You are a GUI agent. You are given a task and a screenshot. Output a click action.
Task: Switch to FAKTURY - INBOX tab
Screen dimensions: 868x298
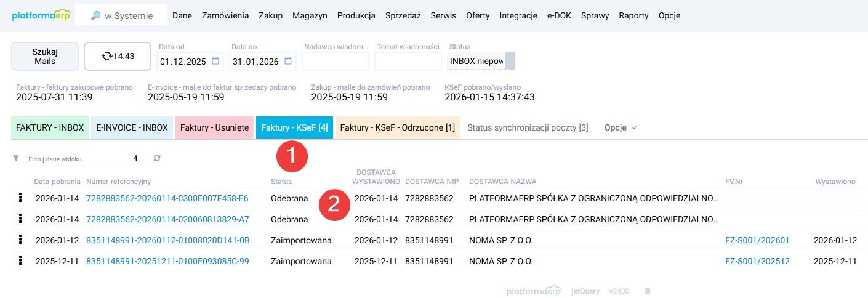(x=50, y=127)
